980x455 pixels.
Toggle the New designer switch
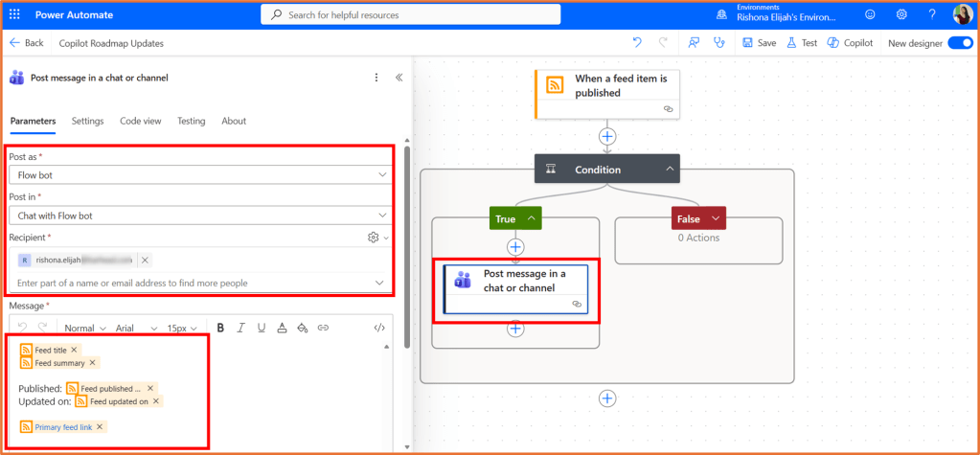point(960,43)
